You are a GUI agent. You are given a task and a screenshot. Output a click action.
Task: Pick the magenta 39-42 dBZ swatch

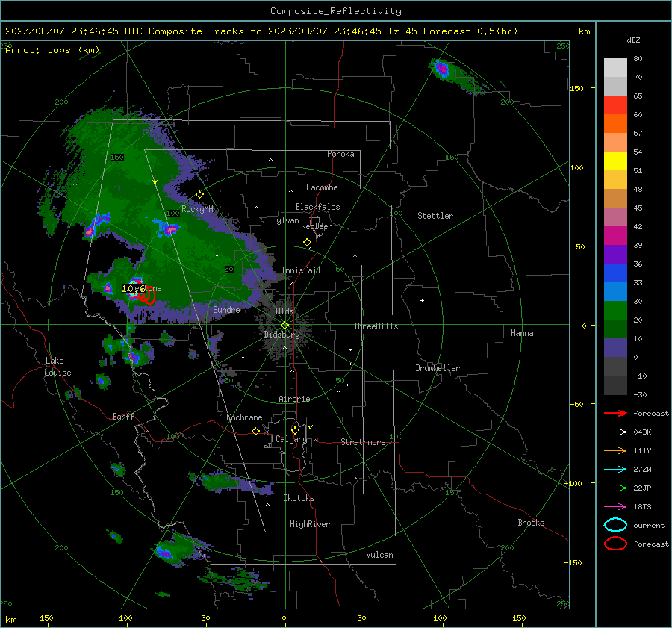click(615, 235)
